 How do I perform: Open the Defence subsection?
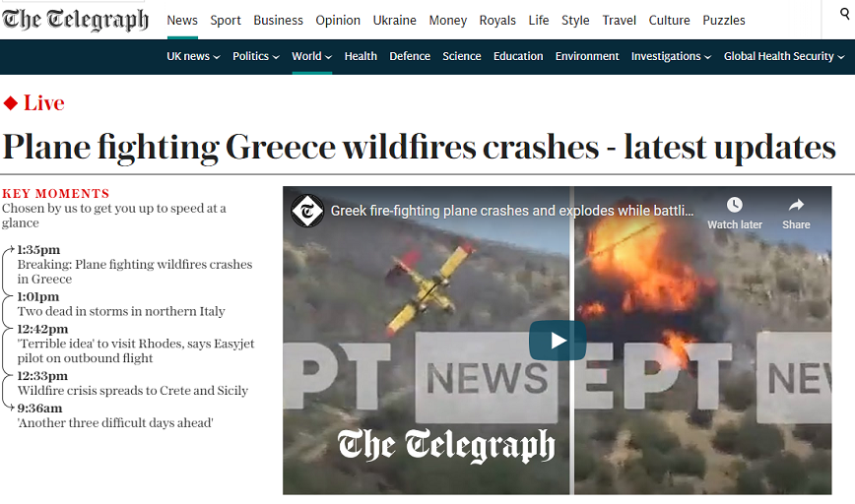point(410,56)
